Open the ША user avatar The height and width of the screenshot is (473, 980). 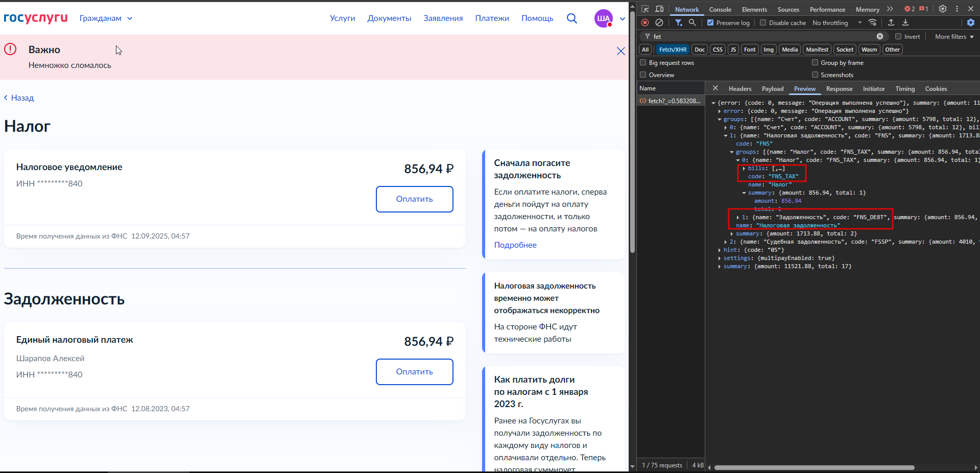pyautogui.click(x=604, y=18)
